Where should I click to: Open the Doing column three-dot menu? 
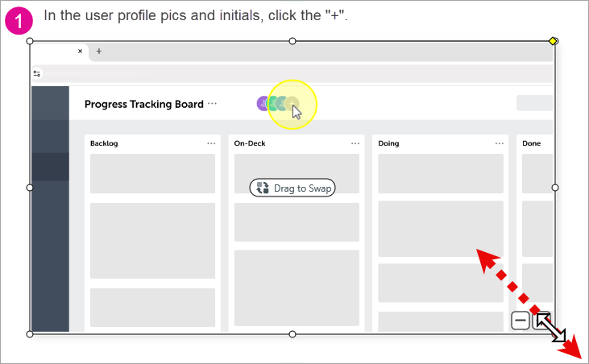point(500,143)
